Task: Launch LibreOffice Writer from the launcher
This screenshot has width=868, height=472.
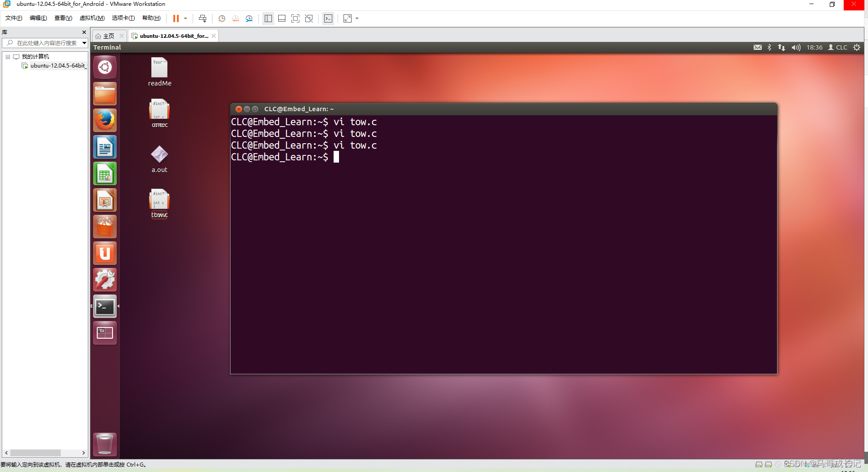Action: tap(105, 147)
